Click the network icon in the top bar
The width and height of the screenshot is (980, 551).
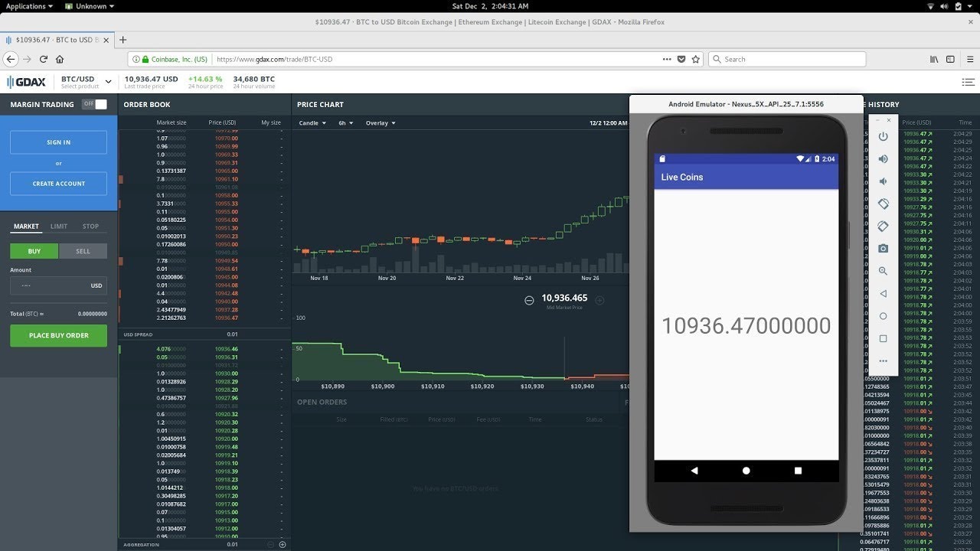[930, 6]
